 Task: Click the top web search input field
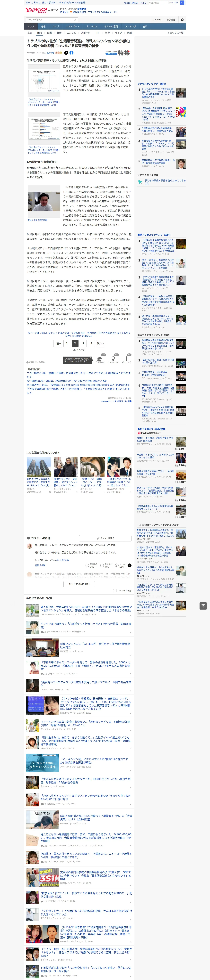tap(158, 3)
